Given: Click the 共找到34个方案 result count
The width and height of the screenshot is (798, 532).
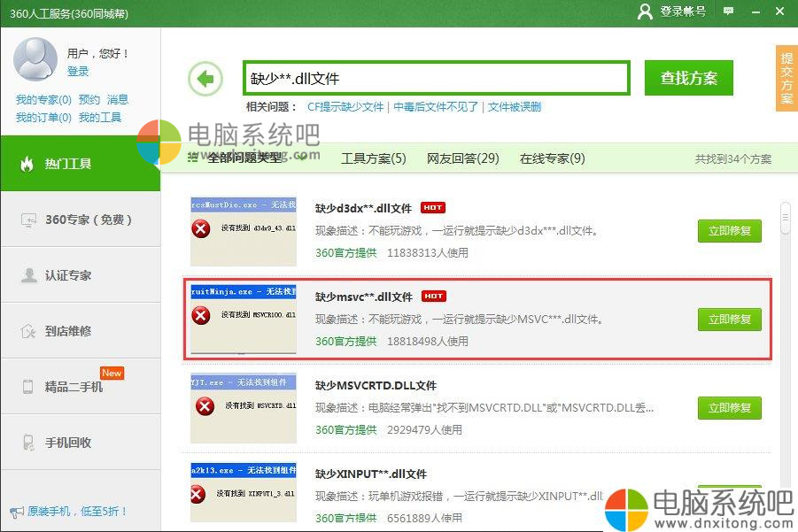Looking at the screenshot, I should 732,159.
